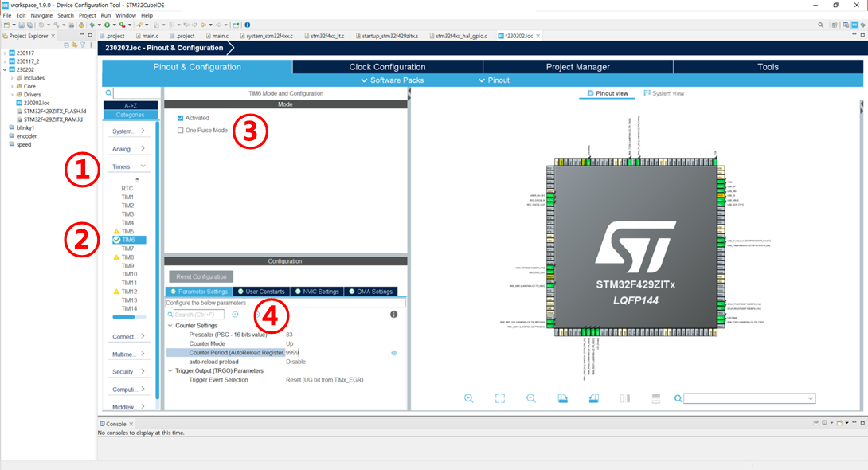
Task: Open the Window menu
Action: (x=126, y=15)
